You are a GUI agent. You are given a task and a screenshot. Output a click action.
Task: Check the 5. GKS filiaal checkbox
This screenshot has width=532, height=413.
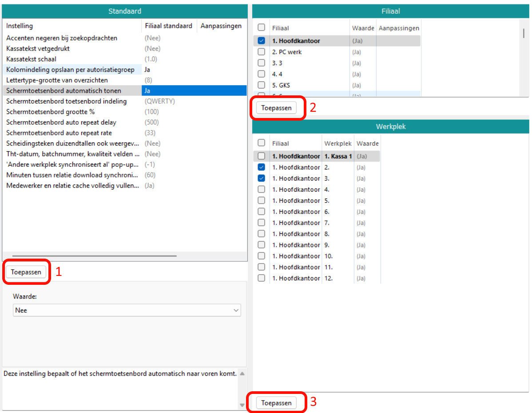pyautogui.click(x=262, y=85)
